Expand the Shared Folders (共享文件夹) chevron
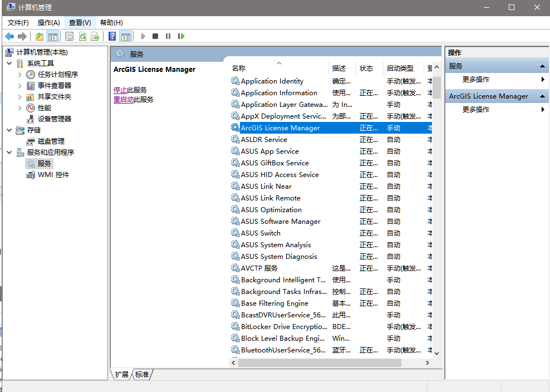 tap(19, 97)
